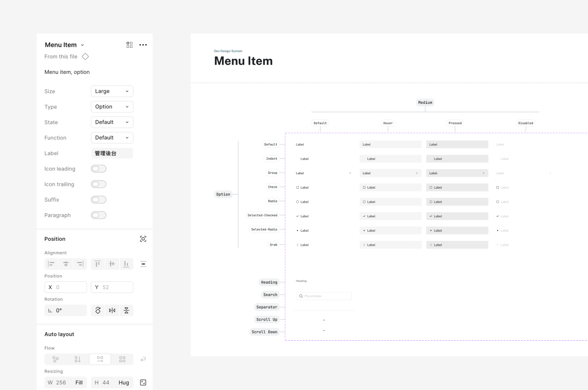Click the diamond icon beside From this file
Viewport: 588px width, 390px height.
pyautogui.click(x=85, y=56)
